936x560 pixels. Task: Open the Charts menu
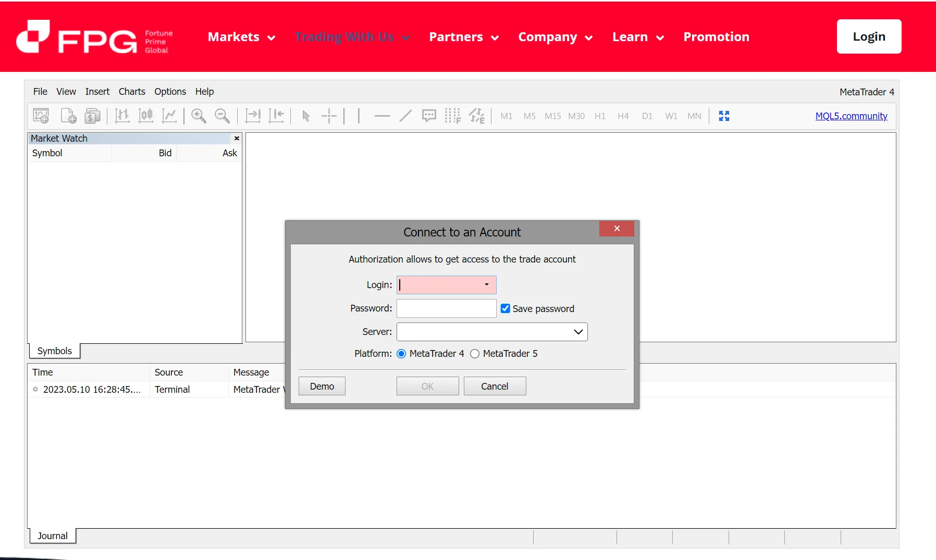click(x=132, y=92)
